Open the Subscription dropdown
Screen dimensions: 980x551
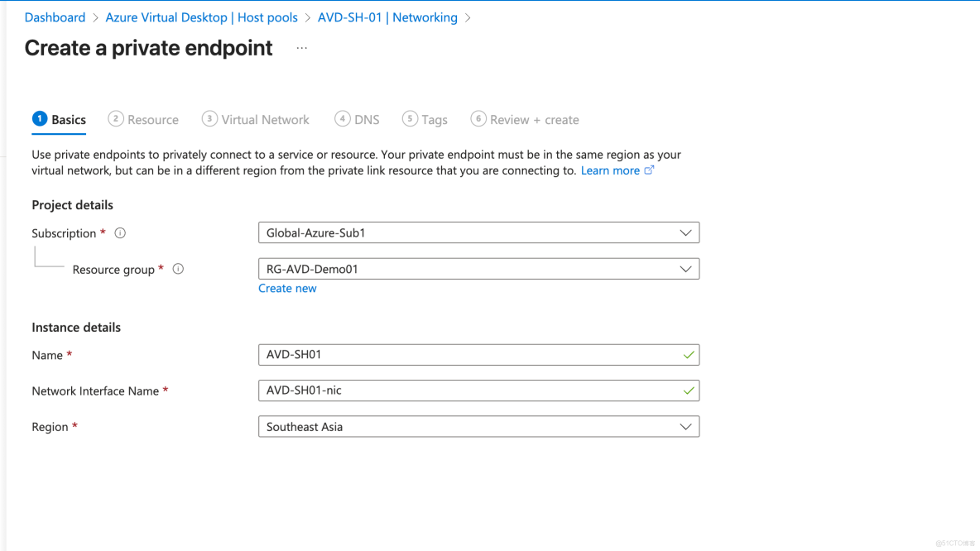pyautogui.click(x=685, y=232)
